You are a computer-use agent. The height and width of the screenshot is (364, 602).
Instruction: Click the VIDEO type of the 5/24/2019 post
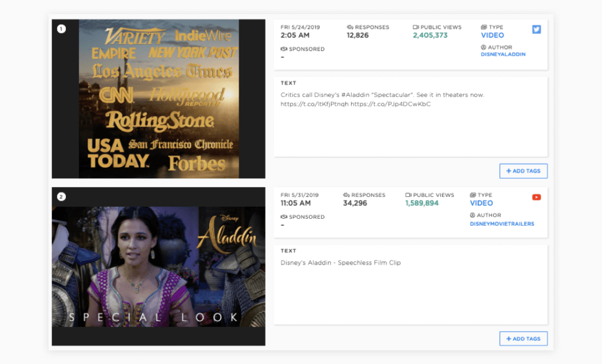point(492,35)
